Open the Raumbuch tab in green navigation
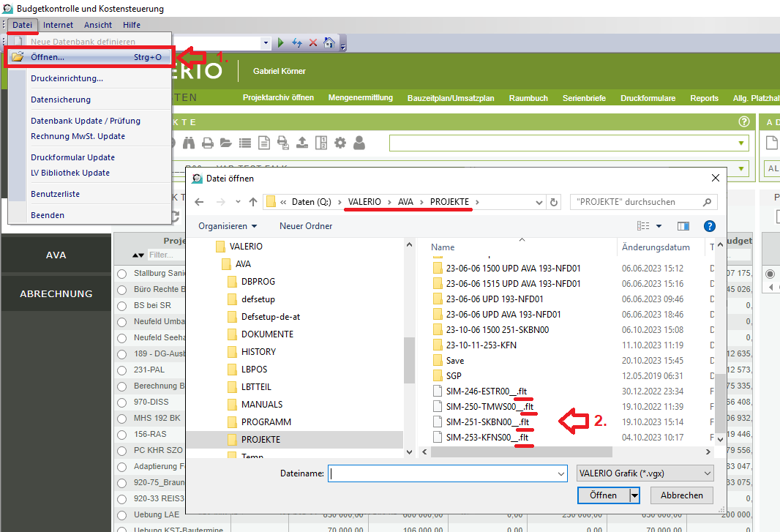The image size is (780, 532). (528, 98)
